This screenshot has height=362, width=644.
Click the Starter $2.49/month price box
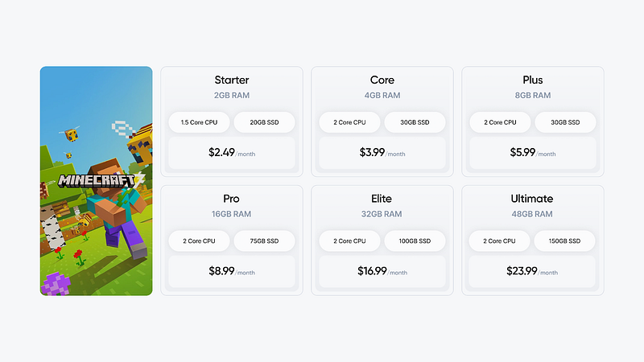click(232, 152)
